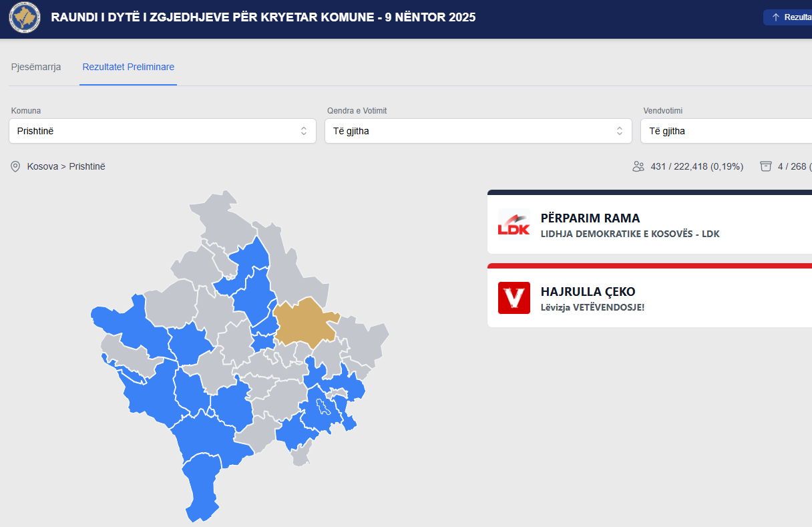The width and height of the screenshot is (812, 527).
Task: Click the ballot box archive icon
Action: [766, 166]
